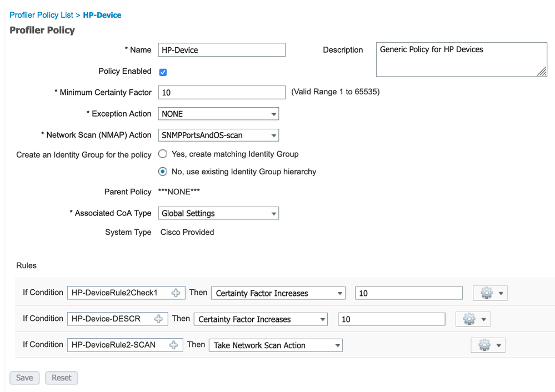Viewport: 555px width, 392px height.
Task: Open the Exception Action dropdown
Action: (x=218, y=114)
